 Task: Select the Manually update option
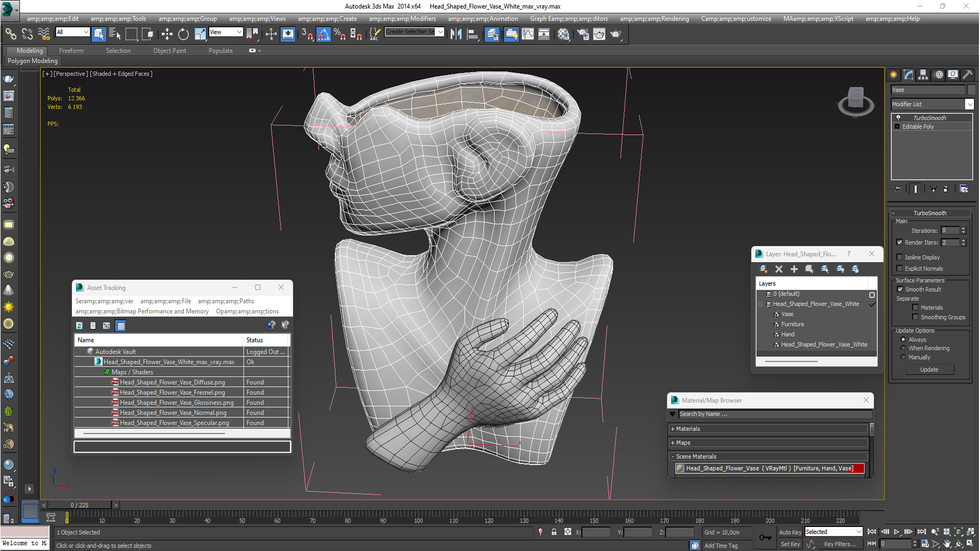coord(903,357)
